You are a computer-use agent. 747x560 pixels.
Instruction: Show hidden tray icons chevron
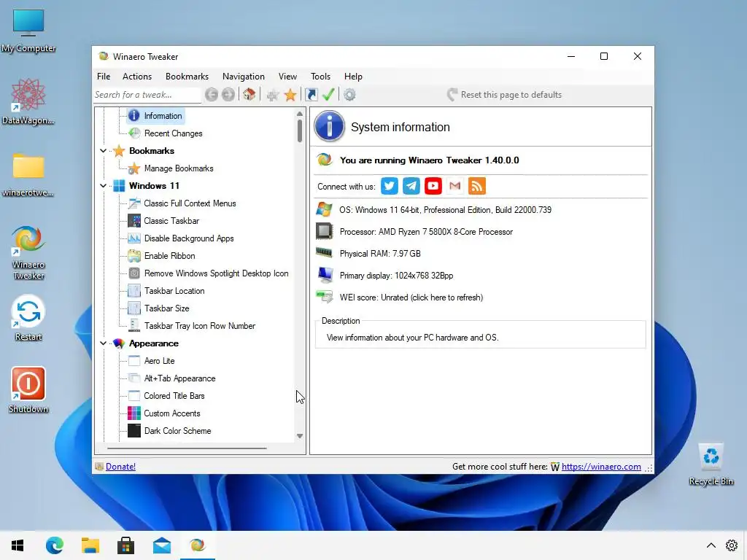pos(711,545)
